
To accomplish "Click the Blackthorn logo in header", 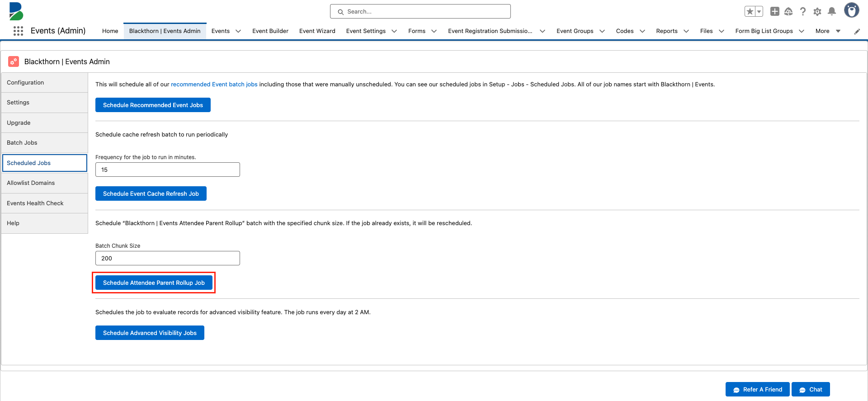I will [x=16, y=11].
